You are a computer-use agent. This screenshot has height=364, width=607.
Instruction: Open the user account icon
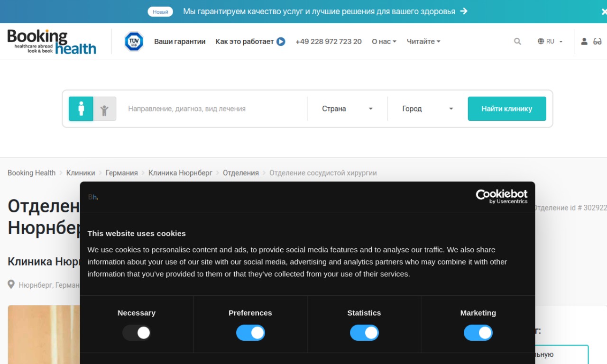coord(584,42)
